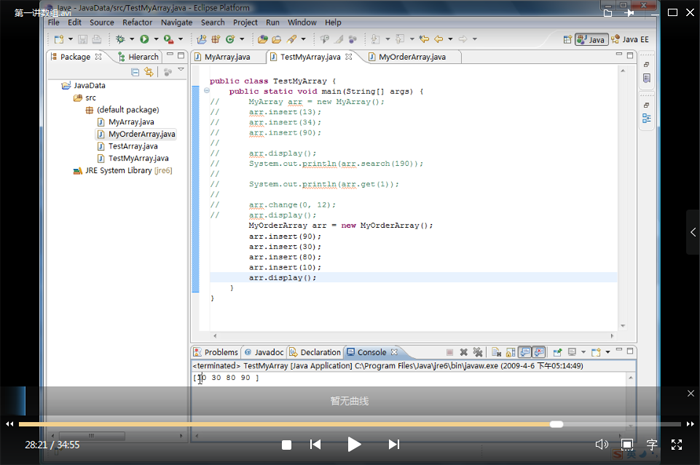
Task: Maximize the editor area
Action: tap(630, 55)
